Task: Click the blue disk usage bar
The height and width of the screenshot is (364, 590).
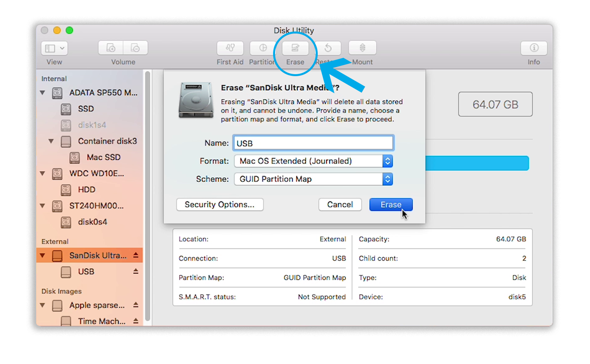Action: (477, 163)
